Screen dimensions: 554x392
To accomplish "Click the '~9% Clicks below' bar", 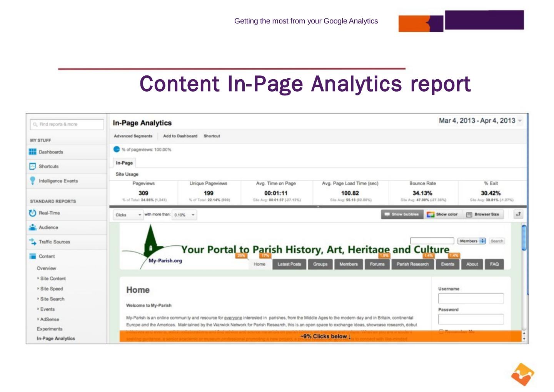I will click(x=320, y=336).
